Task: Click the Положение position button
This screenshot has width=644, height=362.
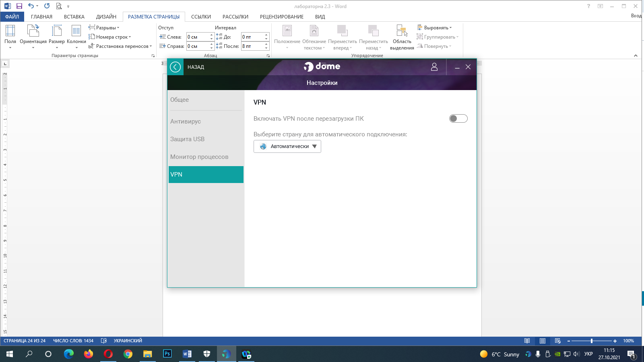Action: coord(287,37)
